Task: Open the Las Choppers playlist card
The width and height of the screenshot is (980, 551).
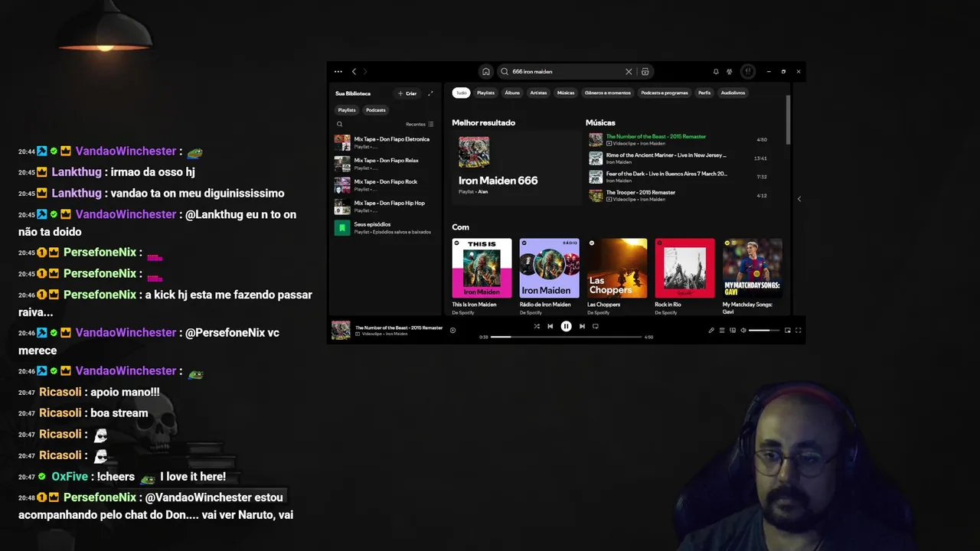Action: pyautogui.click(x=617, y=277)
